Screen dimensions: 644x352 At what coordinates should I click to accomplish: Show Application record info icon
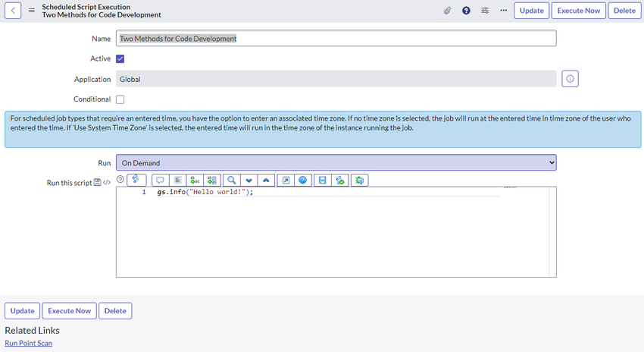click(x=570, y=79)
